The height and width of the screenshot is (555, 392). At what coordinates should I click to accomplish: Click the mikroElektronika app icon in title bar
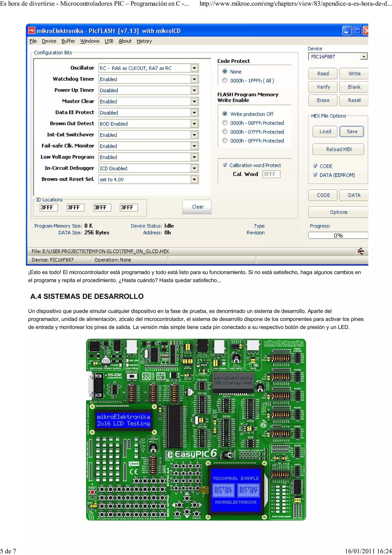click(x=32, y=31)
